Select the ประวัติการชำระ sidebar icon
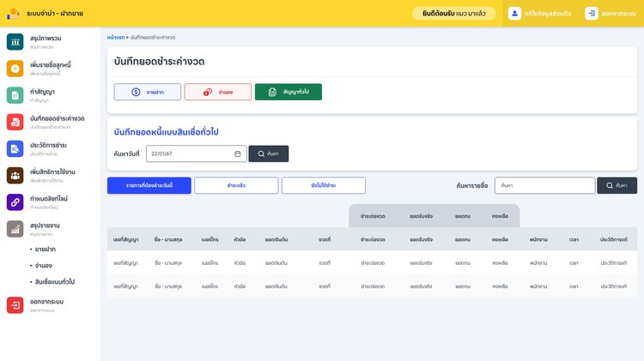The image size is (644, 361). (x=15, y=148)
